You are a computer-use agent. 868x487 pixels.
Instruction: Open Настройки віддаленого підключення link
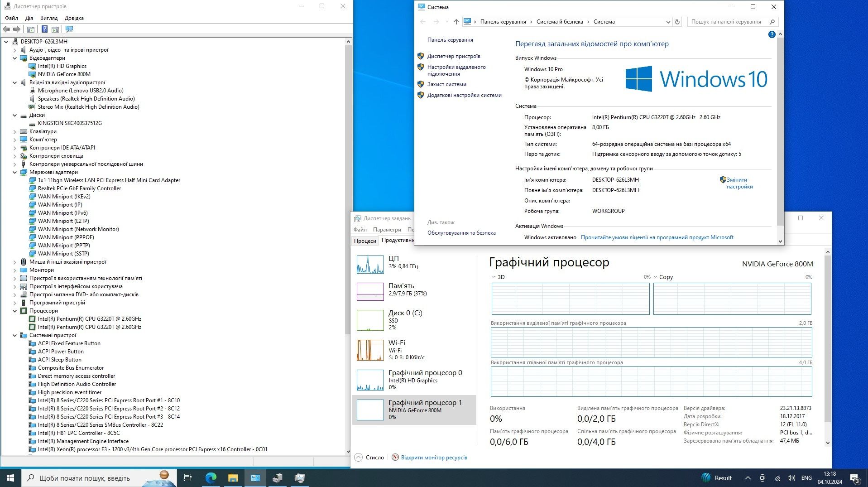pos(456,70)
